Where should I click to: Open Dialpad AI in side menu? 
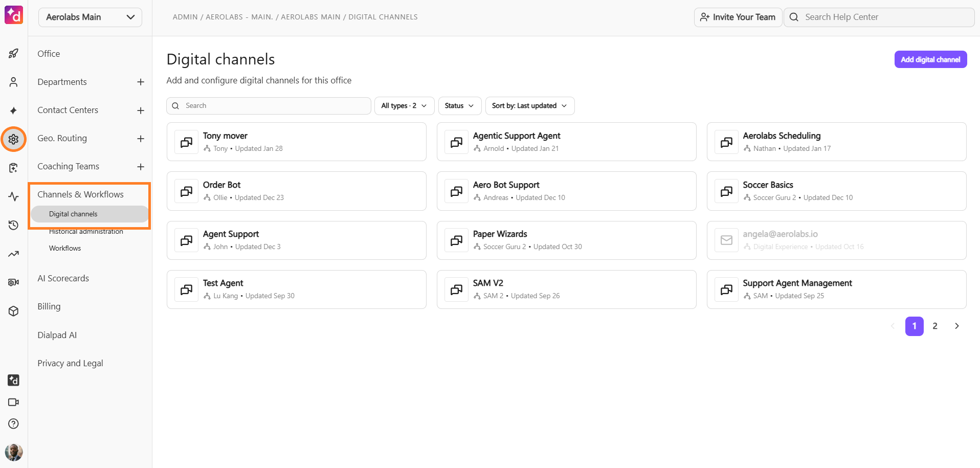click(57, 335)
